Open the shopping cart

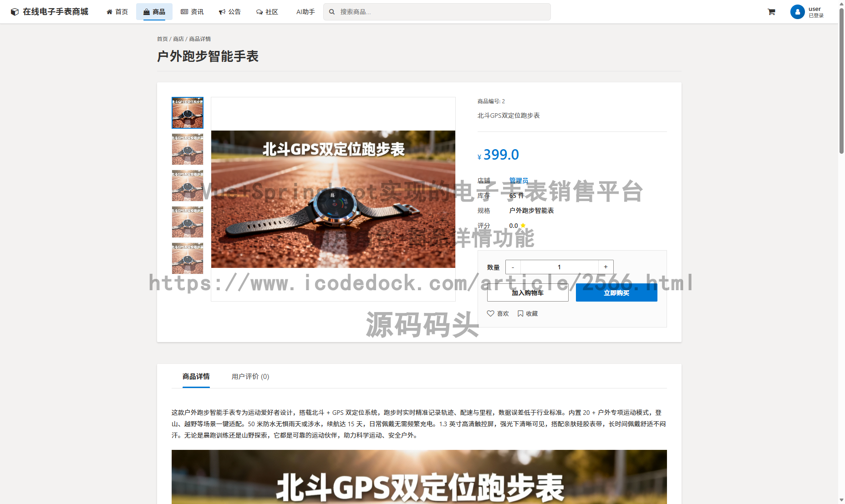771,12
